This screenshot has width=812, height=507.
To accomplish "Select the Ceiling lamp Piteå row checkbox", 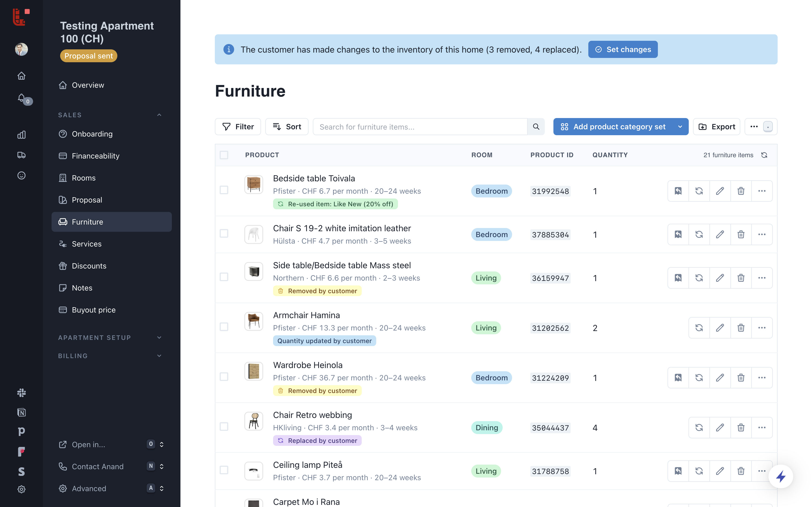I will click(224, 470).
